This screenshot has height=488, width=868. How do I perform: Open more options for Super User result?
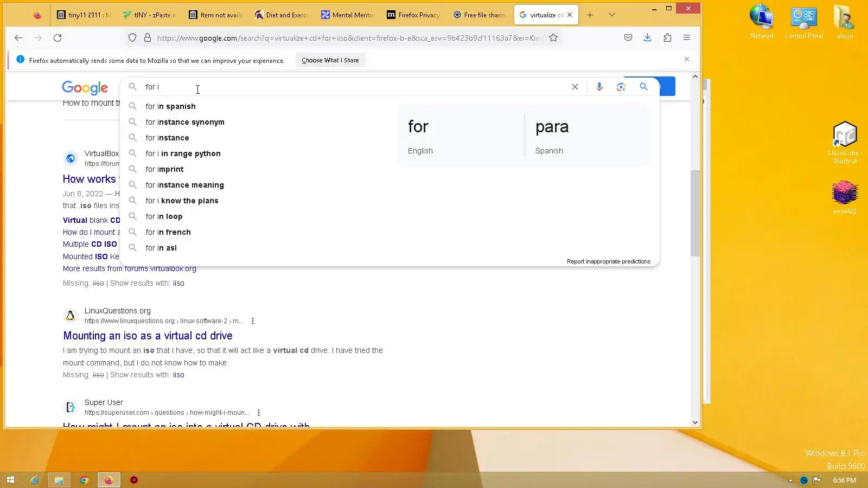coord(259,413)
